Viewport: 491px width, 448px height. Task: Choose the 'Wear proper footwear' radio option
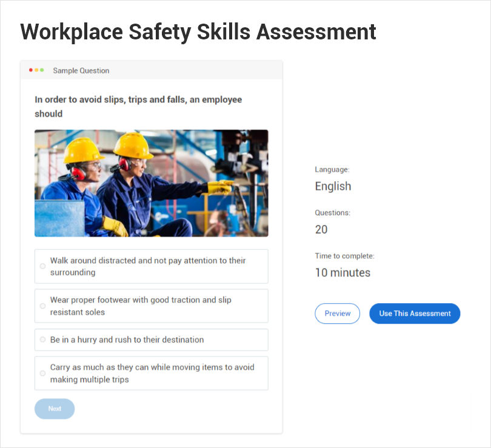click(42, 306)
